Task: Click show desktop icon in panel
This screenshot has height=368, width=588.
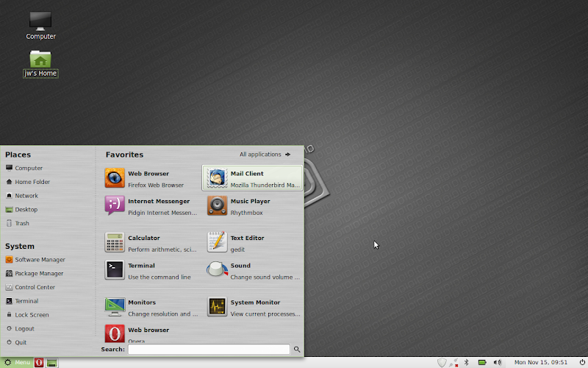Action: pyautogui.click(x=52, y=362)
